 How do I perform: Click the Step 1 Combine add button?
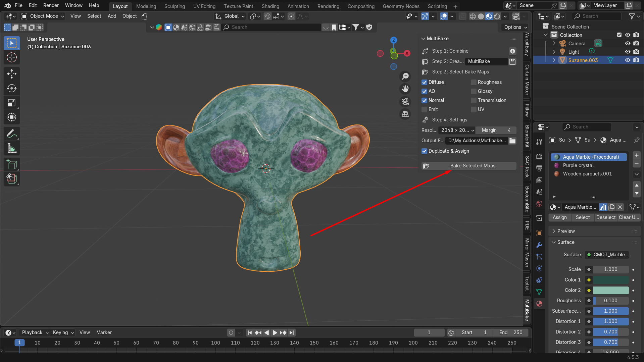point(512,51)
